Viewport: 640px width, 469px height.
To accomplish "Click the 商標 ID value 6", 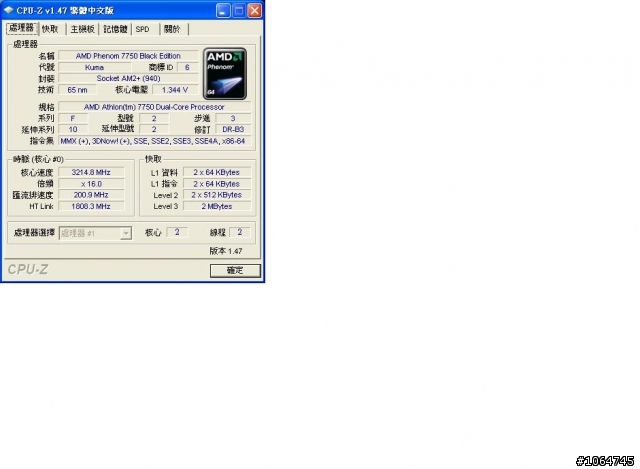I will coord(187,67).
